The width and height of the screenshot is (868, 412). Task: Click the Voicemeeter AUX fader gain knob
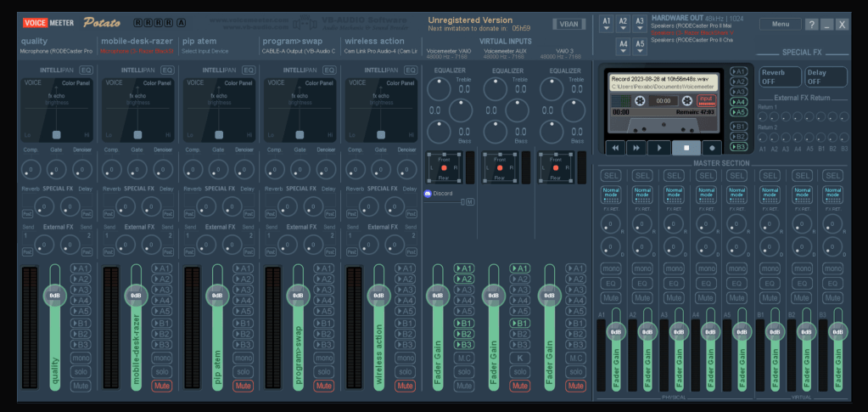494,296
